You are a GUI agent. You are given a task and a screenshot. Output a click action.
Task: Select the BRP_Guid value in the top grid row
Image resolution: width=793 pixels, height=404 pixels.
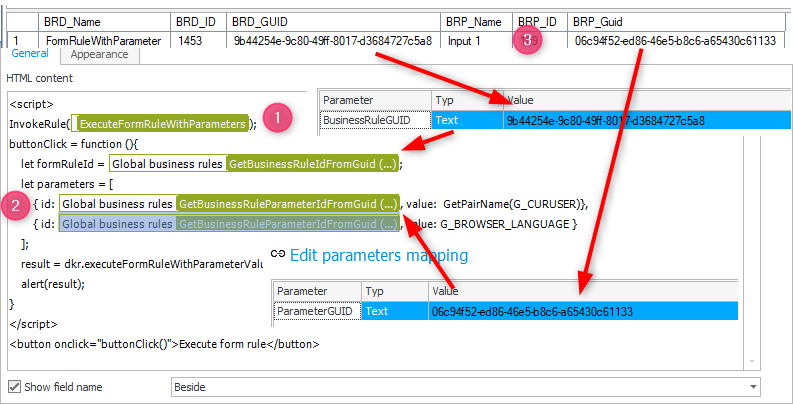coord(675,40)
